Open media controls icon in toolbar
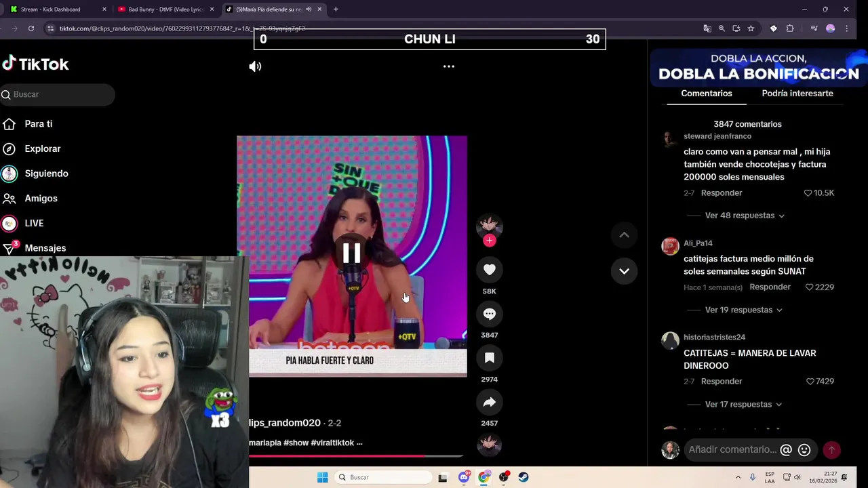Screen dimensions: 868x488 click(814, 28)
